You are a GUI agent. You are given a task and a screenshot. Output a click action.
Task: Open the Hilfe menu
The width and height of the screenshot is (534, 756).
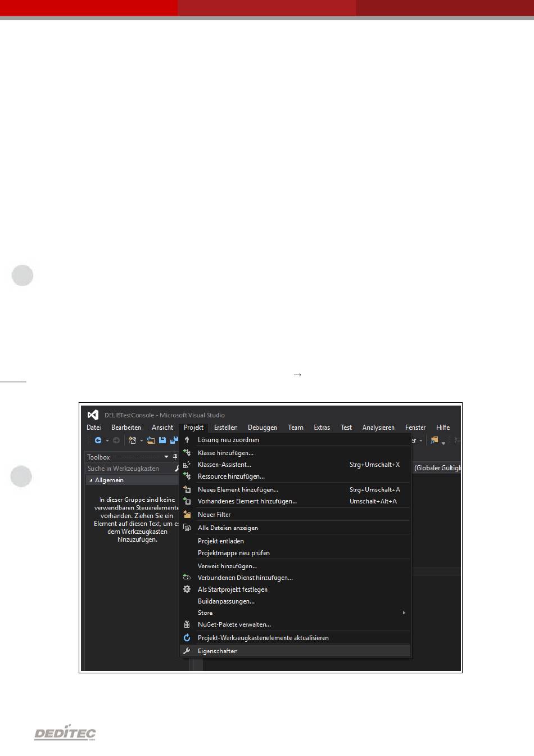pyautogui.click(x=443, y=427)
